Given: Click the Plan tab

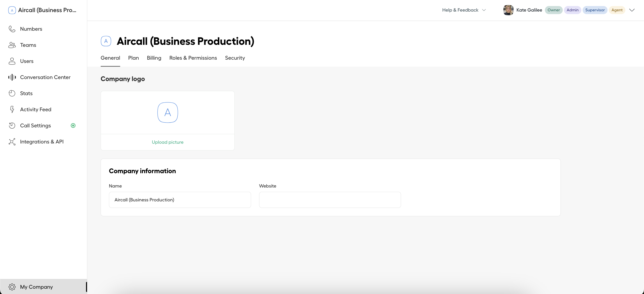Looking at the screenshot, I should click(134, 58).
